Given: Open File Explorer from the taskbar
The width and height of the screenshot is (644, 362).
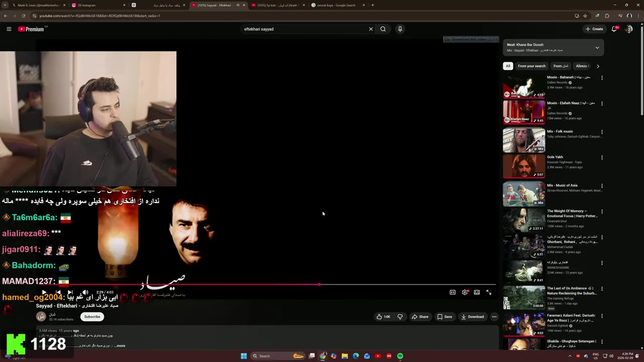Looking at the screenshot, I should [345, 356].
